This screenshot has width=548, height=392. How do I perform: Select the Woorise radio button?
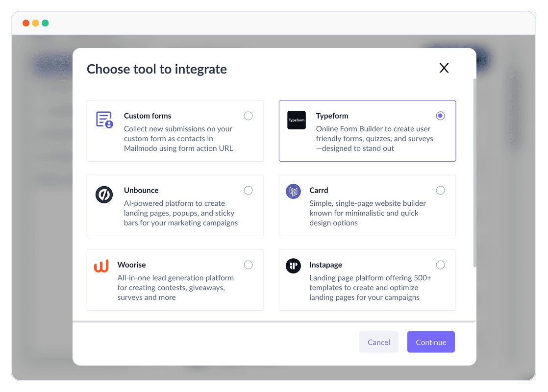coord(248,265)
